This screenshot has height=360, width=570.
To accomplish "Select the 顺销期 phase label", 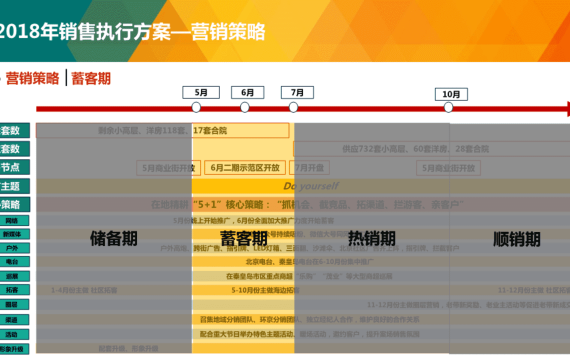I will tap(517, 239).
